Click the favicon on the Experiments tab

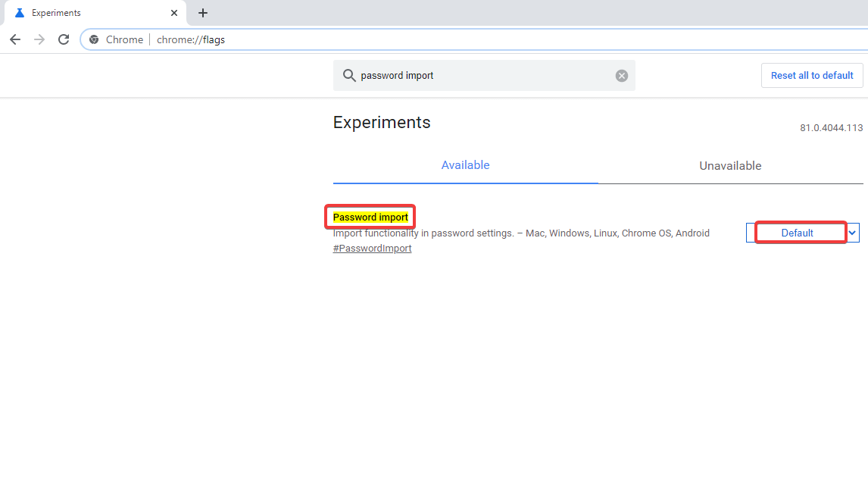point(18,12)
